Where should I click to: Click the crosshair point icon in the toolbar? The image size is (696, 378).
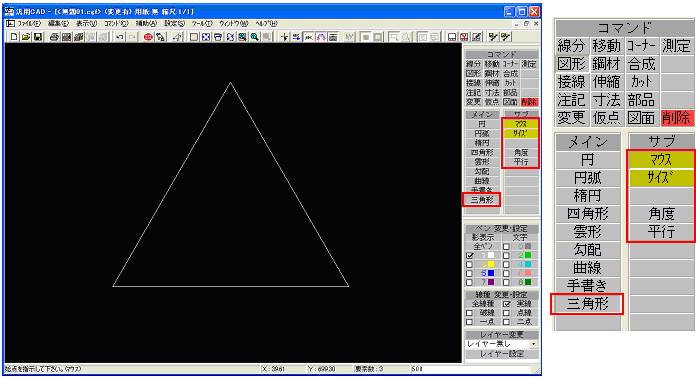pos(285,37)
